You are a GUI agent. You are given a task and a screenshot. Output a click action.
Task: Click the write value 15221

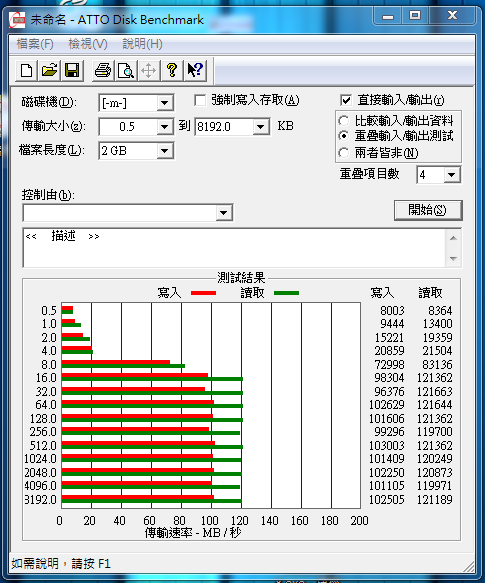tap(389, 338)
